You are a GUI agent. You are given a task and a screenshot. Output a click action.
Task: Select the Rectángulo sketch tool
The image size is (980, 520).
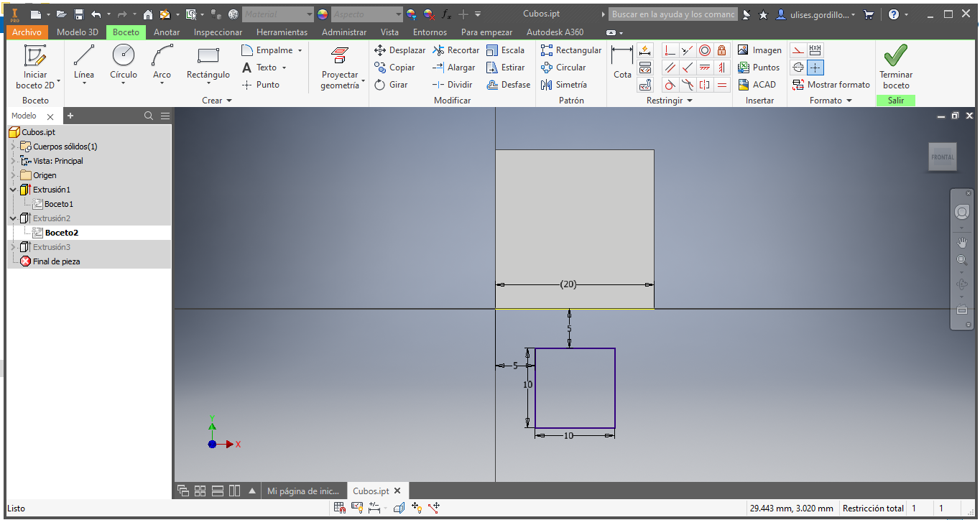point(208,63)
